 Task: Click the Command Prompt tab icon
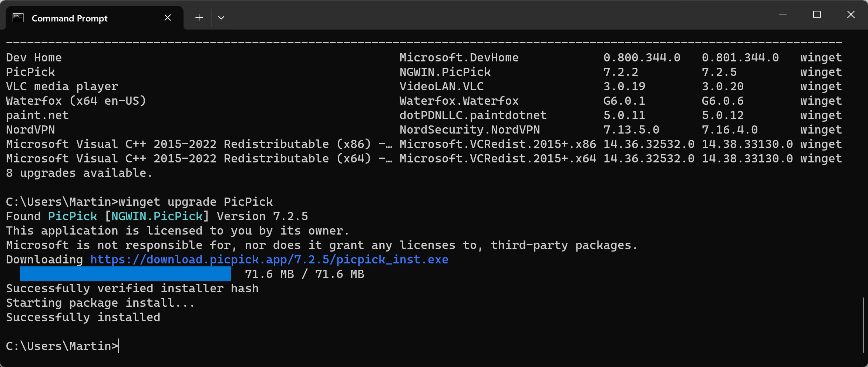[18, 18]
